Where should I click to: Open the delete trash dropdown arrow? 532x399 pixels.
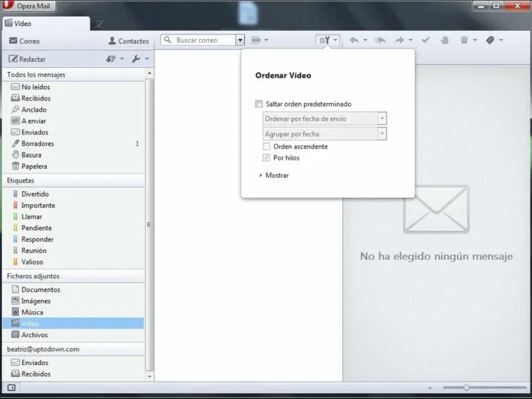[475, 40]
